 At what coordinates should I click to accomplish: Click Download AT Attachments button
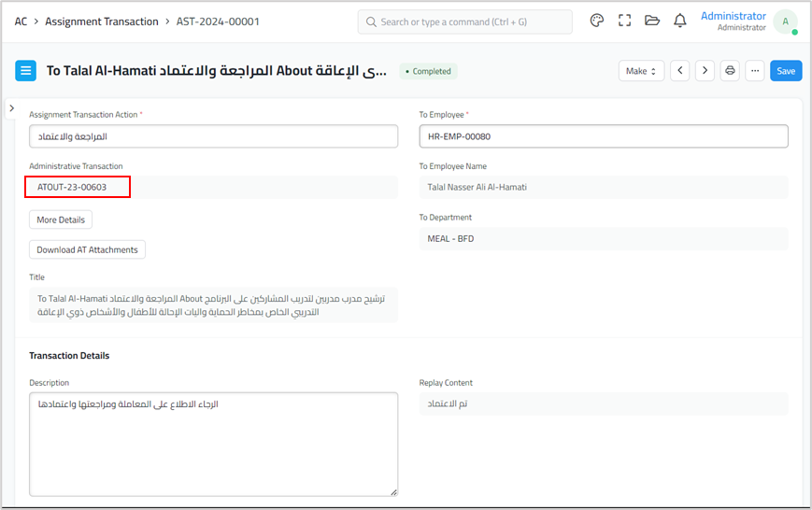[x=87, y=249]
